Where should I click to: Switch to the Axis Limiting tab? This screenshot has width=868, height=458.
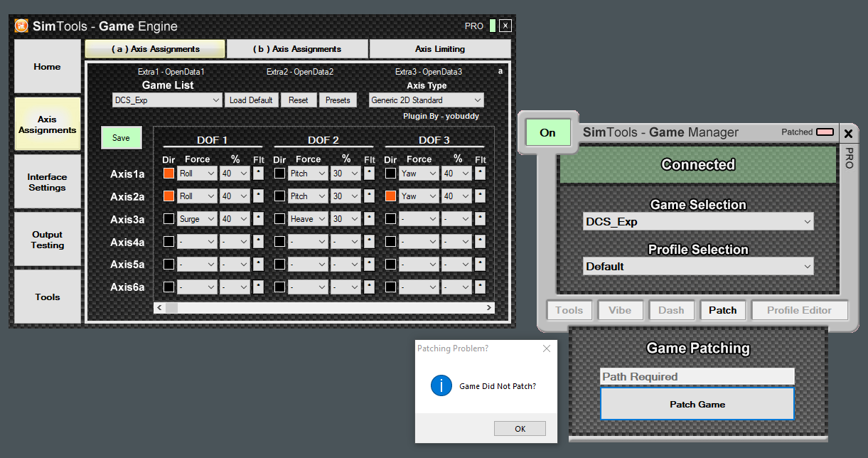coord(439,49)
